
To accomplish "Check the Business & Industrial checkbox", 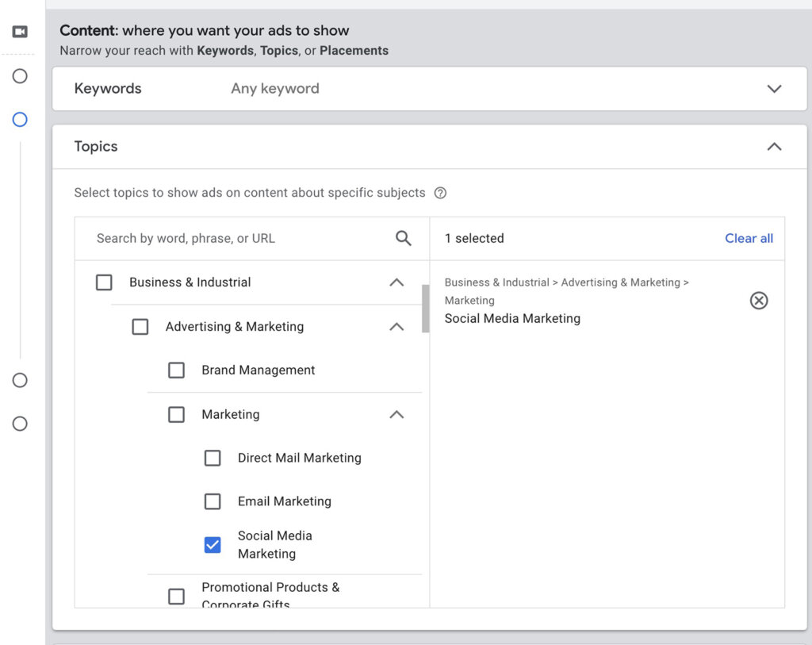I will [104, 282].
